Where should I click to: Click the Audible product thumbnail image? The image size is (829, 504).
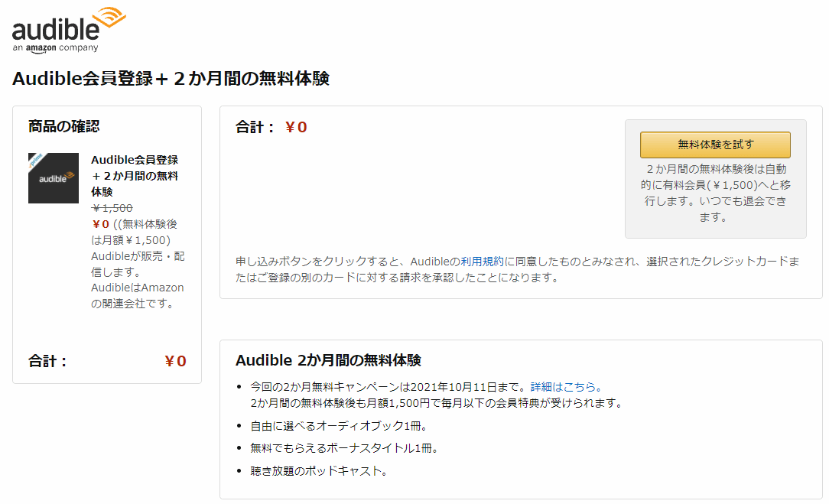pos(54,178)
